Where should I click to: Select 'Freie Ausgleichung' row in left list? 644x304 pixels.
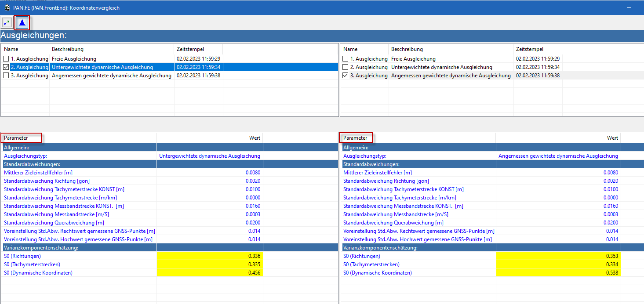coord(74,59)
